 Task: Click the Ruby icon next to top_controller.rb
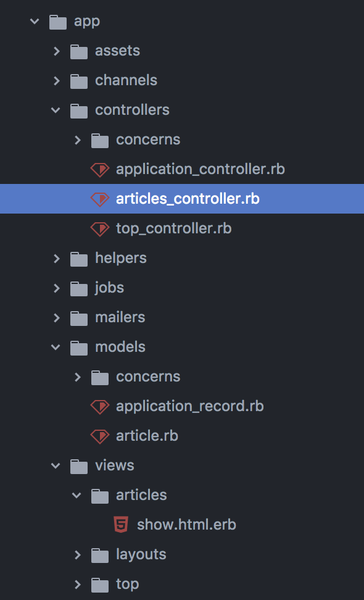pyautogui.click(x=100, y=228)
